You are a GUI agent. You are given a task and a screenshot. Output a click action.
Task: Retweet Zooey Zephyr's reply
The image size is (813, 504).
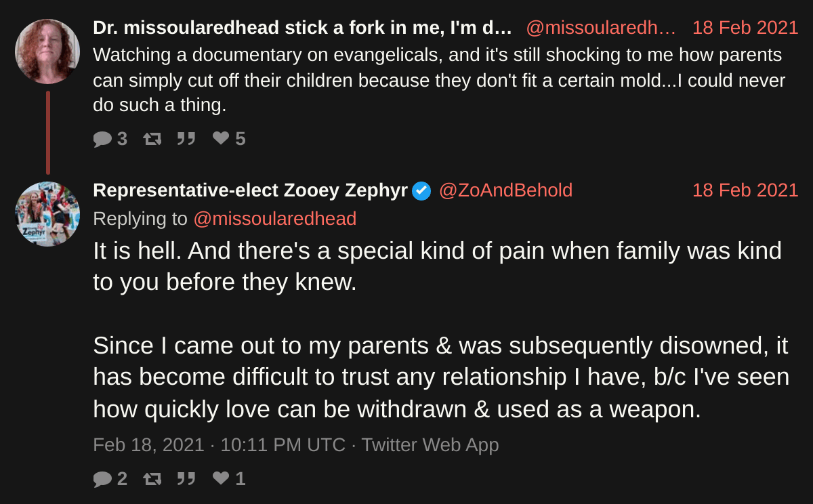(152, 479)
